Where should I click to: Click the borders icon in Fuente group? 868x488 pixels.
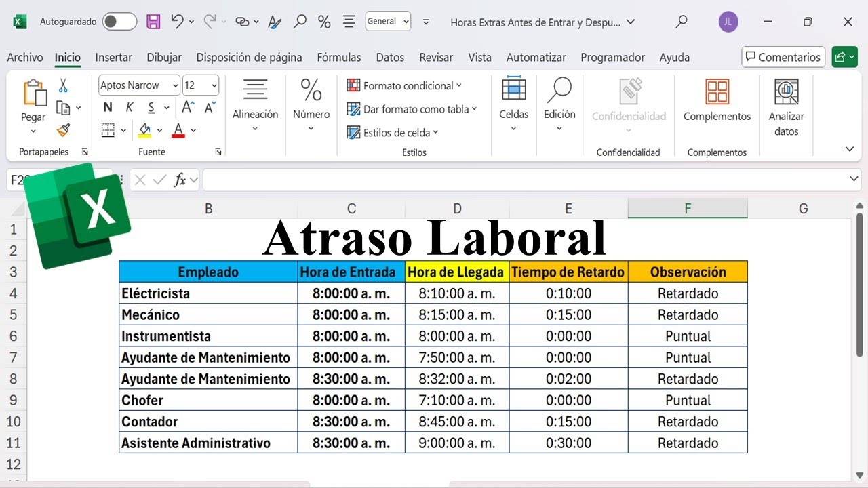coord(108,129)
